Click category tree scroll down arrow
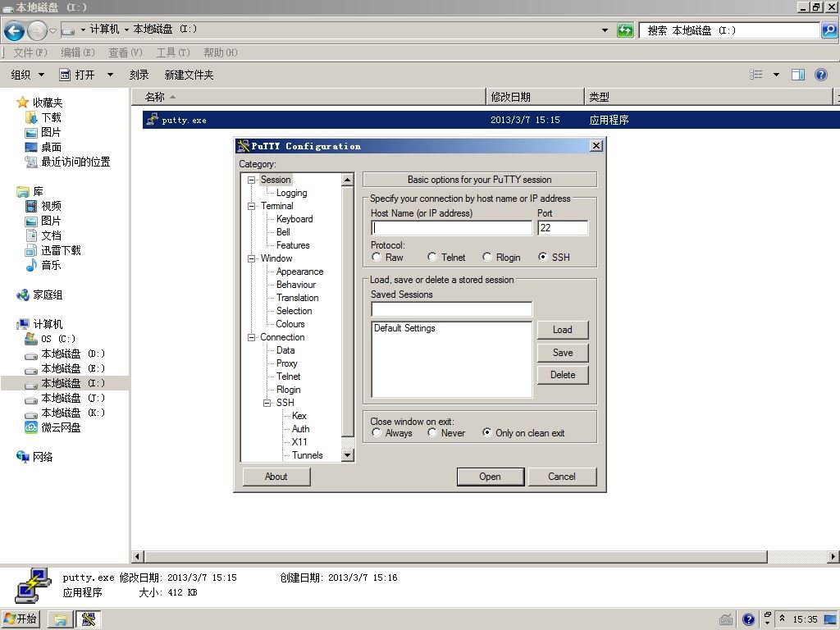Screen dimensions: 840x630 348,454
